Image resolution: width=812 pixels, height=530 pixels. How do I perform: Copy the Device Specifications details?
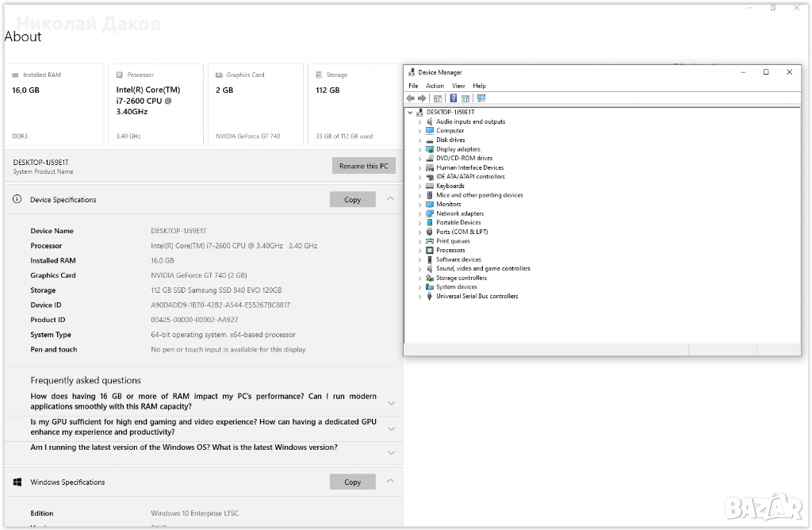[352, 200]
